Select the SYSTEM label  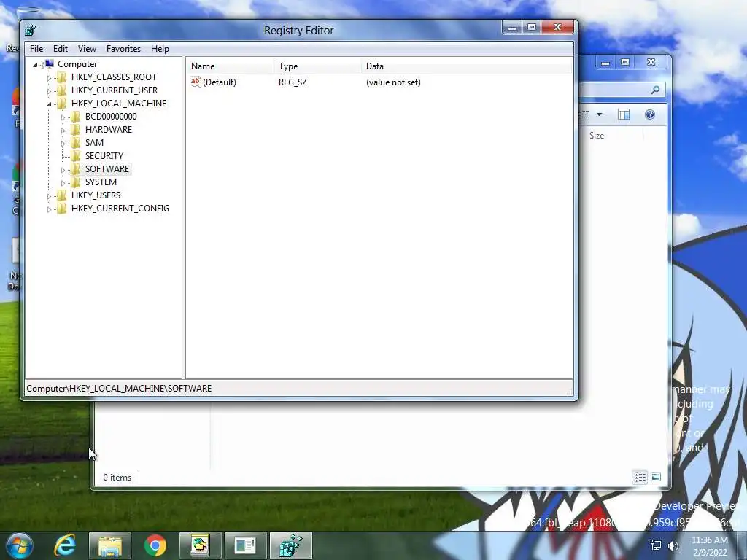tap(101, 182)
